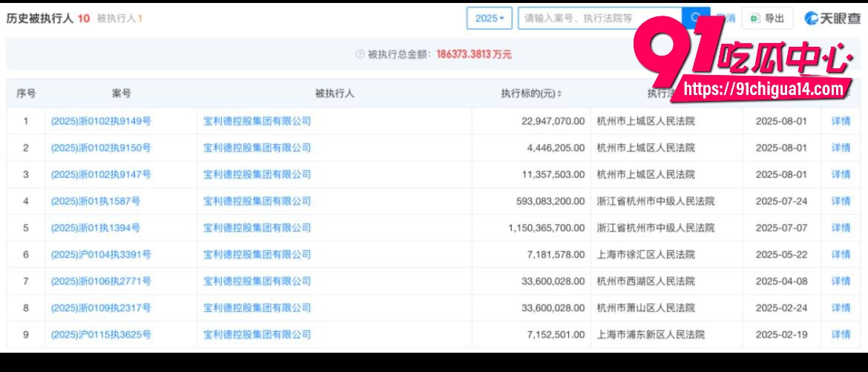
Task: Select the amount 7,181,578.00
Action: pos(556,255)
